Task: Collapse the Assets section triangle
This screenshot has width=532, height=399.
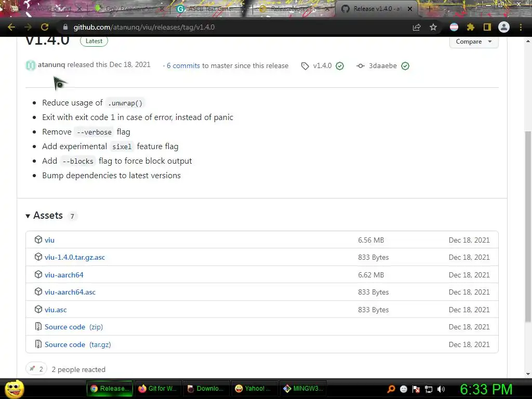Action: [28, 216]
